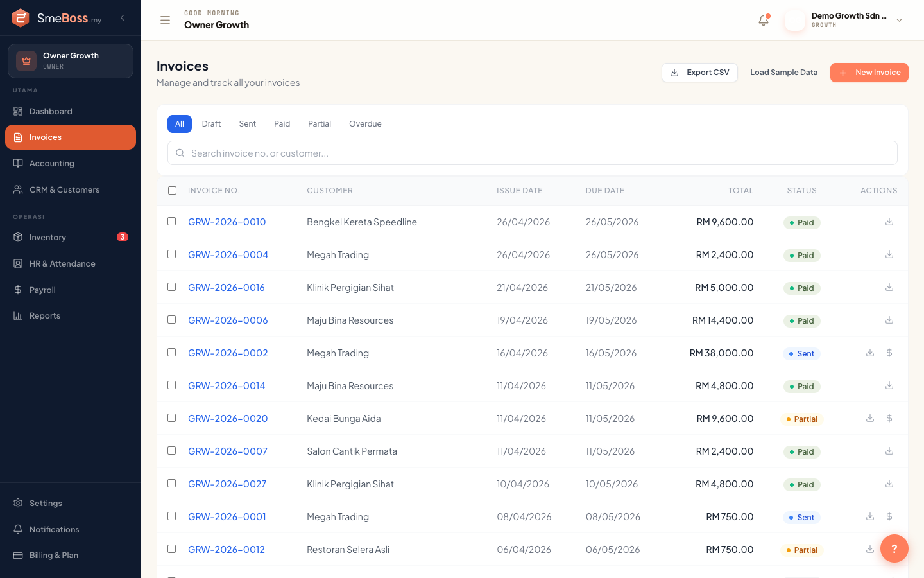Download invoice GRW-2026-0012
The image size is (924, 578).
pos(870,550)
